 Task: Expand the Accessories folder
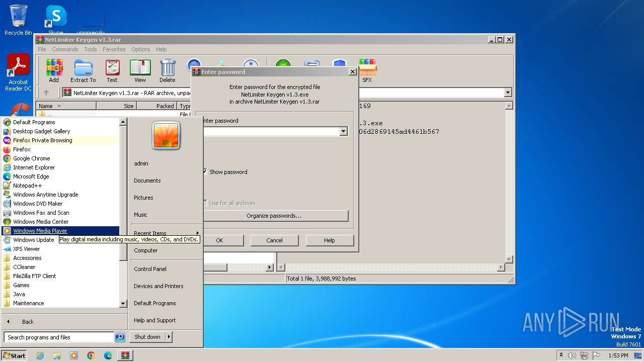pyautogui.click(x=60, y=258)
